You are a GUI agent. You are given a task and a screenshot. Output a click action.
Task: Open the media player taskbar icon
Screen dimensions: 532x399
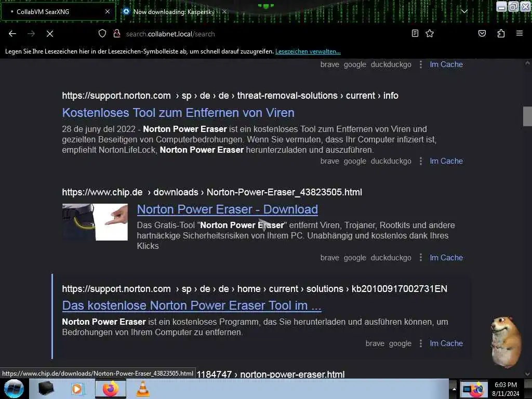(x=77, y=389)
